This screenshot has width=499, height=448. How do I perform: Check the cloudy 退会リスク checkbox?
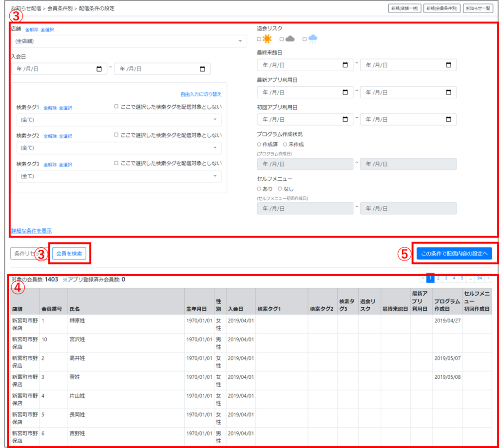(282, 39)
